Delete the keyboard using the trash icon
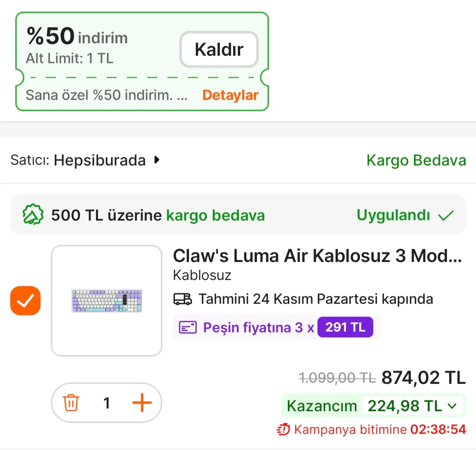Viewport: 476px width, 450px height. (71, 402)
